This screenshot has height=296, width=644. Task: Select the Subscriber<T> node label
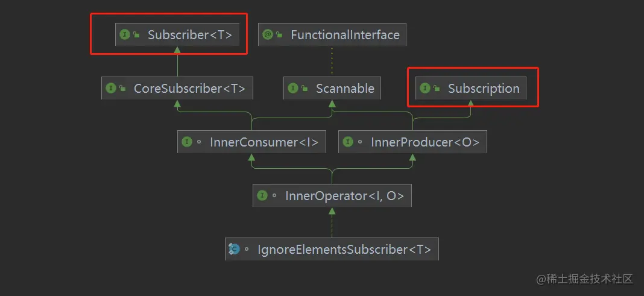pyautogui.click(x=189, y=35)
